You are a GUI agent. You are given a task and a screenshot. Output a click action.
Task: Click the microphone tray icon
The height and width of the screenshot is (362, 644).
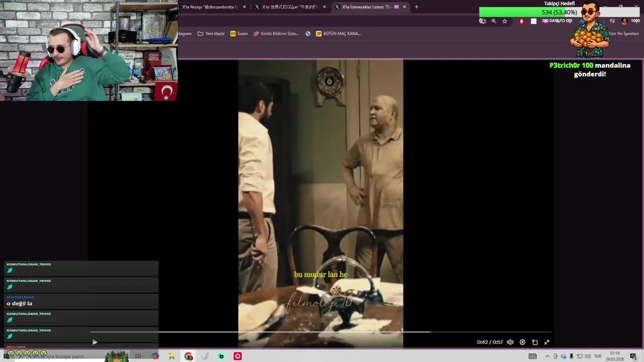pos(572,356)
